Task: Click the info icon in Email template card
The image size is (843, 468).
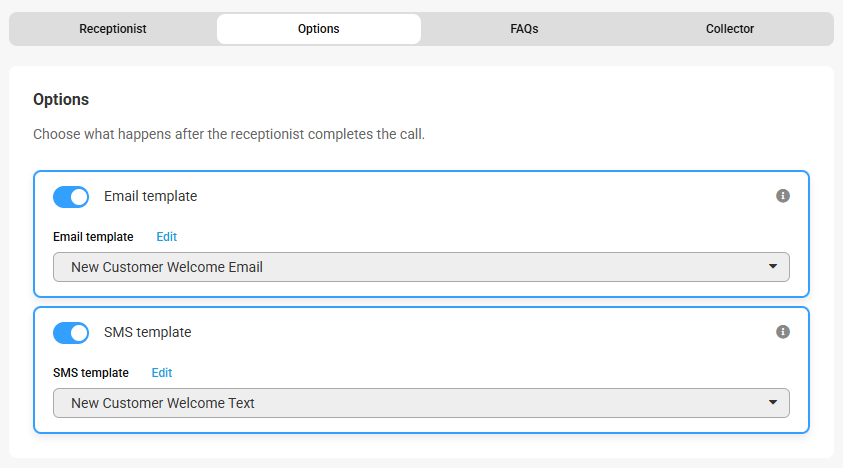Action: tap(783, 196)
